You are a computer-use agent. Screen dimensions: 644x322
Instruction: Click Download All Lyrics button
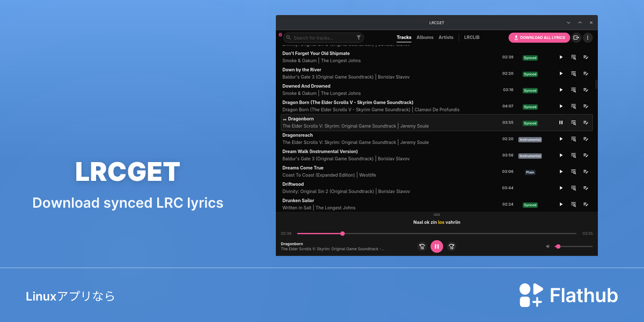(x=539, y=38)
